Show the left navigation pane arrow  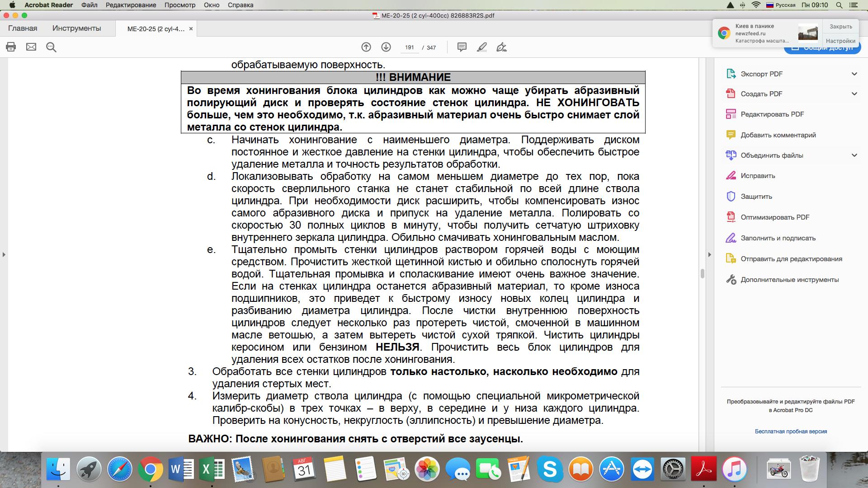[4, 255]
